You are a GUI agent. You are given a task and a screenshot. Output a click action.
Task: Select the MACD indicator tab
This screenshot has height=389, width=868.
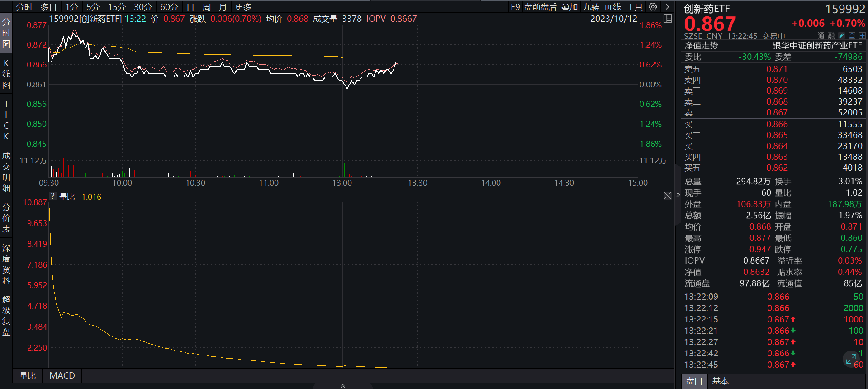62,375
